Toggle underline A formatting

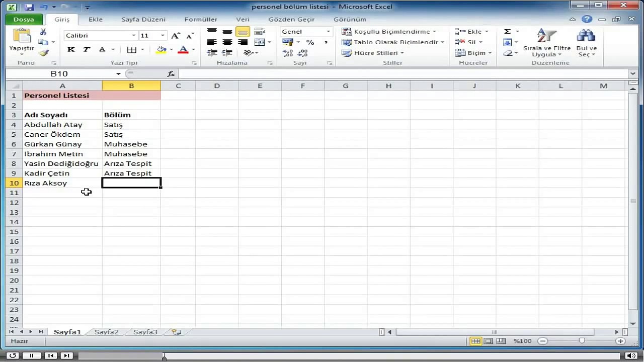tap(102, 50)
